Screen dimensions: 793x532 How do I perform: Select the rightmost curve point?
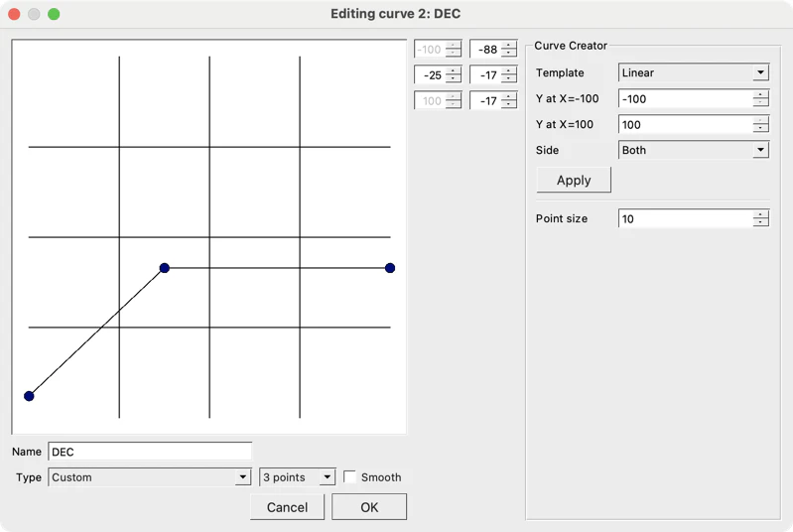coord(390,268)
